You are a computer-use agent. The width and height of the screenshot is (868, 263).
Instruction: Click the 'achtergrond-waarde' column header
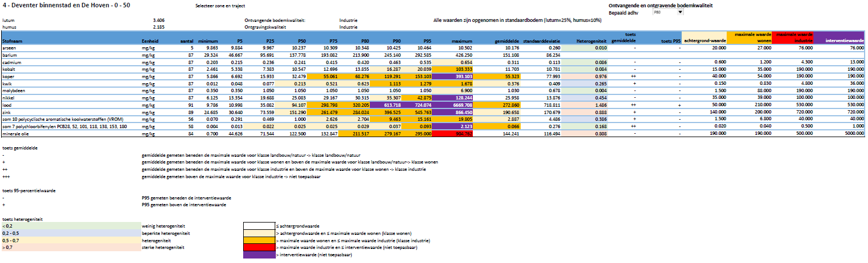point(704,41)
